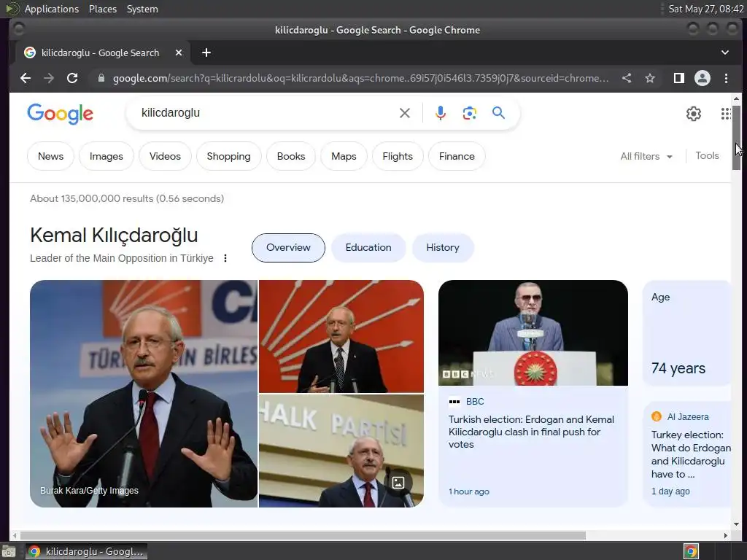Show desktop via bottom-left panel icon

coord(8,551)
